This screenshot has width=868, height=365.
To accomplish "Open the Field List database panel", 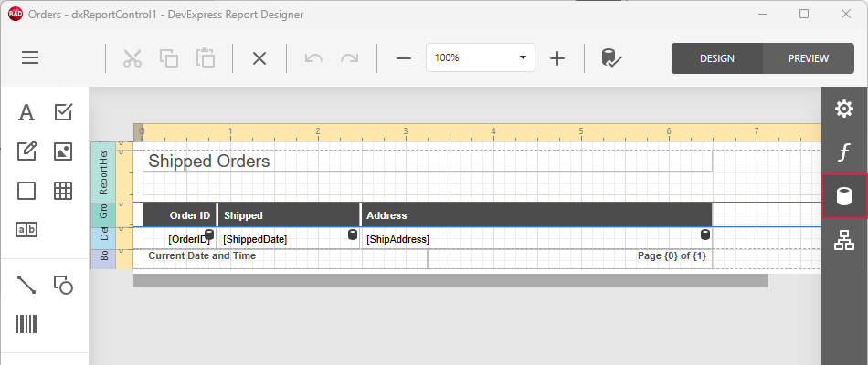I will pos(843,196).
